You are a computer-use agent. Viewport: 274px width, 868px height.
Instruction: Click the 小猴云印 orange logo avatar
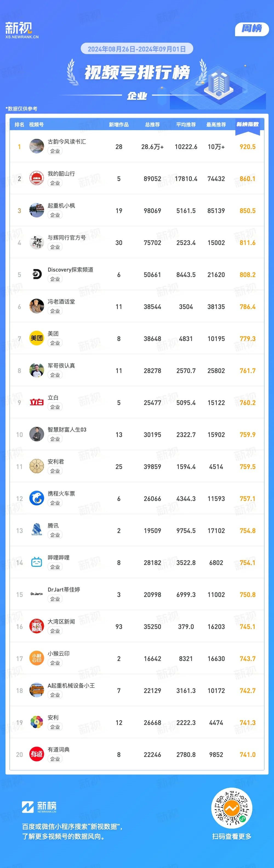coord(36,659)
